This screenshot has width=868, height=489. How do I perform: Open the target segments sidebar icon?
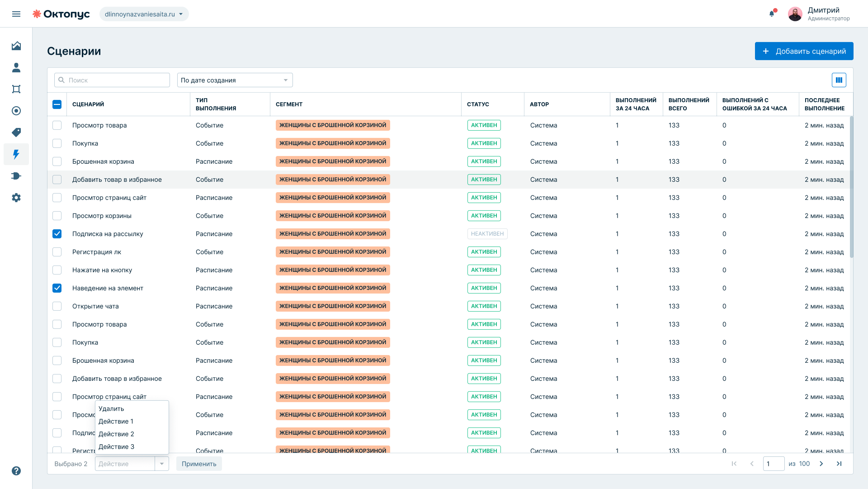click(16, 111)
